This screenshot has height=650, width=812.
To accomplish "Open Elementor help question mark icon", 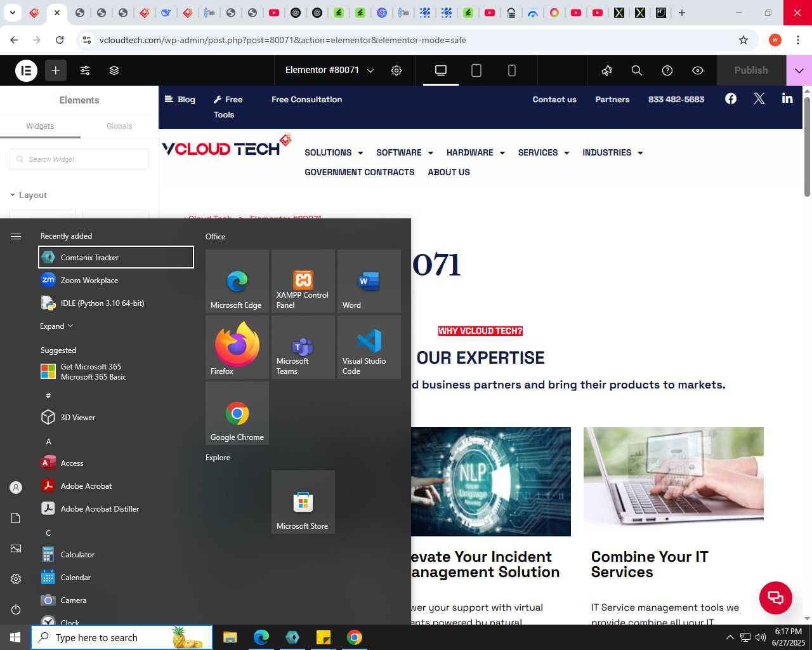I will 667,70.
